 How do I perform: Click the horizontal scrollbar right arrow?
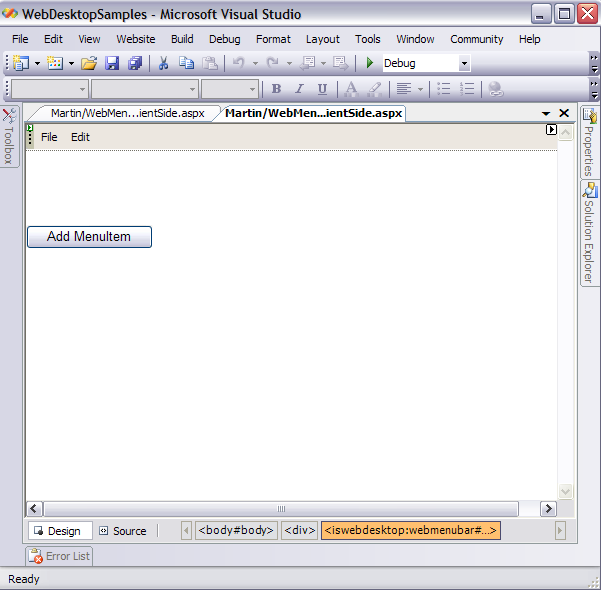point(548,509)
